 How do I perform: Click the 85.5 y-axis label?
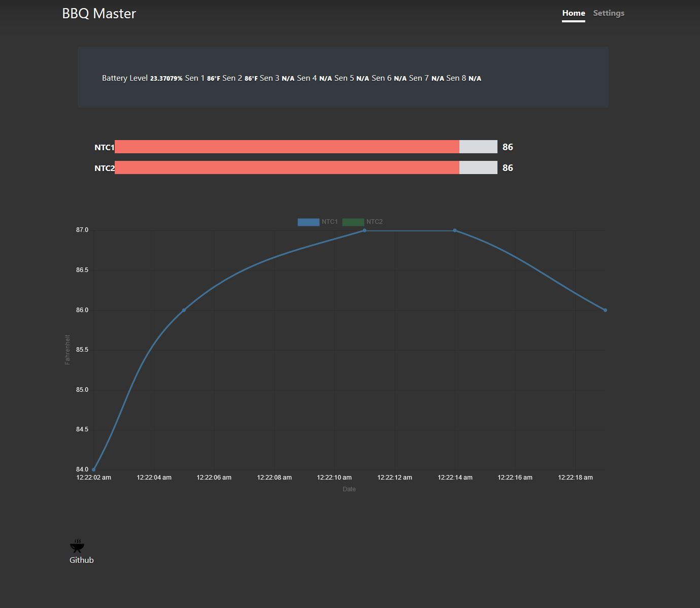[82, 350]
